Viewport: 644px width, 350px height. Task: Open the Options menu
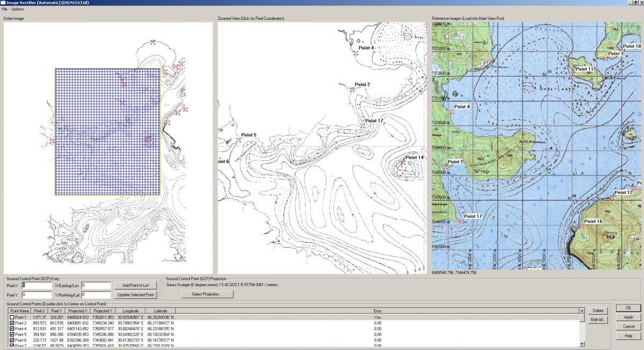click(17, 9)
